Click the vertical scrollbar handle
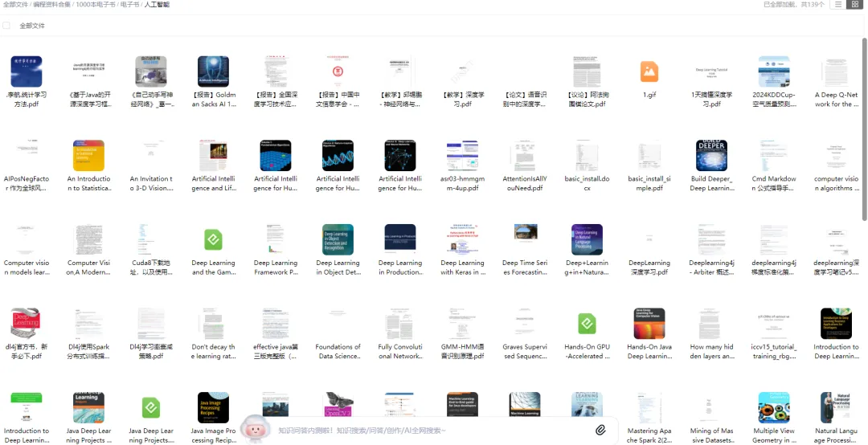868x445 pixels. point(864,129)
